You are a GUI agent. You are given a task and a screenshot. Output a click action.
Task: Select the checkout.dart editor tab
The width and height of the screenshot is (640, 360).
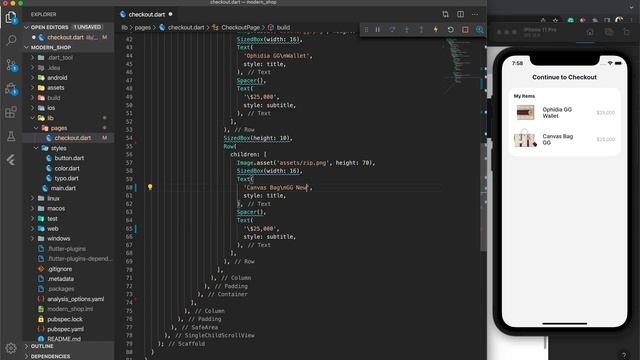(146, 14)
